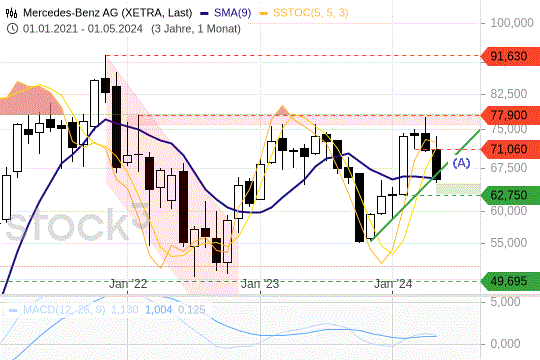Select the SMA(9) legend label
This screenshot has height=360, width=540.
click(232, 13)
